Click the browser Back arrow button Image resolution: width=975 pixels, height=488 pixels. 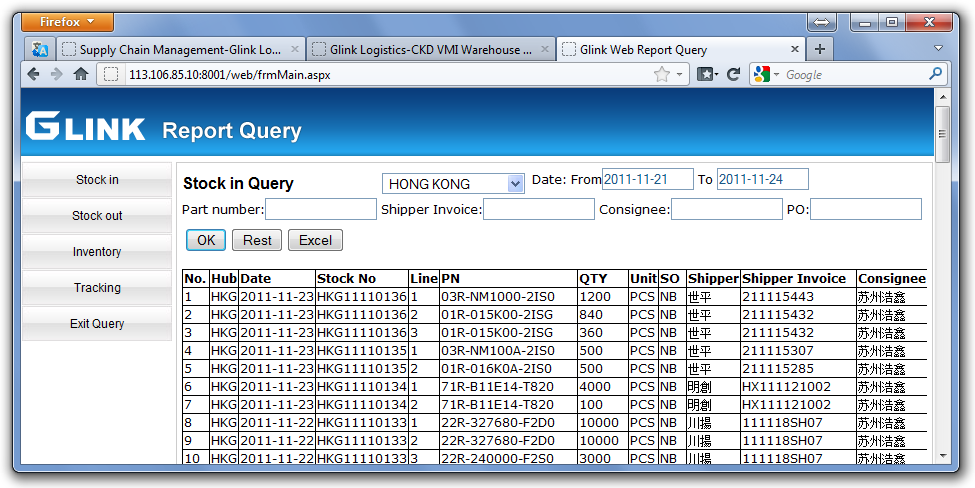click(34, 74)
